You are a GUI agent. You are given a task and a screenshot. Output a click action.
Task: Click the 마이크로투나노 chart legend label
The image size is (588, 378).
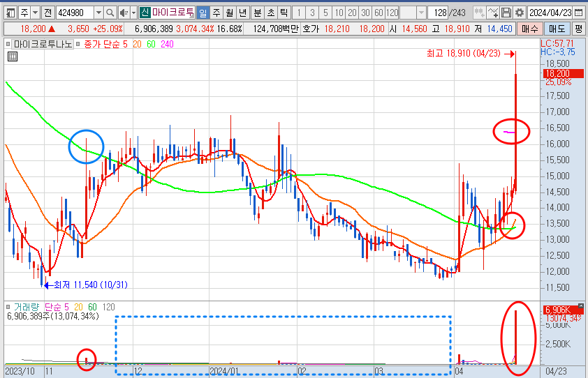click(43, 44)
